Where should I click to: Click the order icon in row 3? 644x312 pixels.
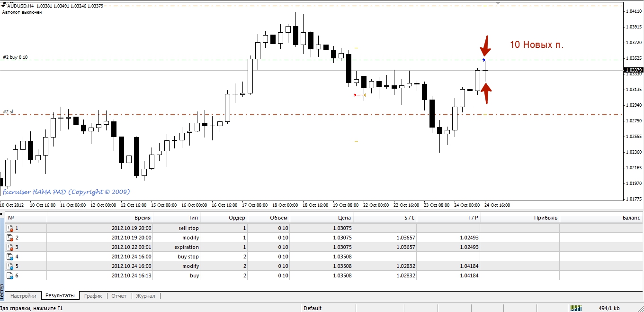point(10,247)
